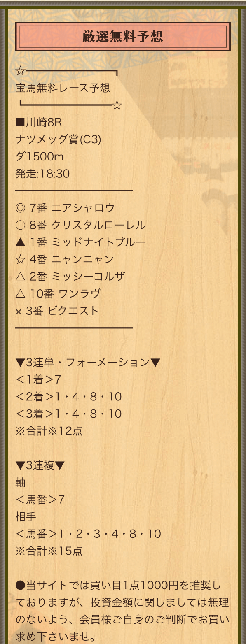Click the black triangle for ミッドナイトブルー
Viewport: 246px width, 644px height.
(21, 242)
